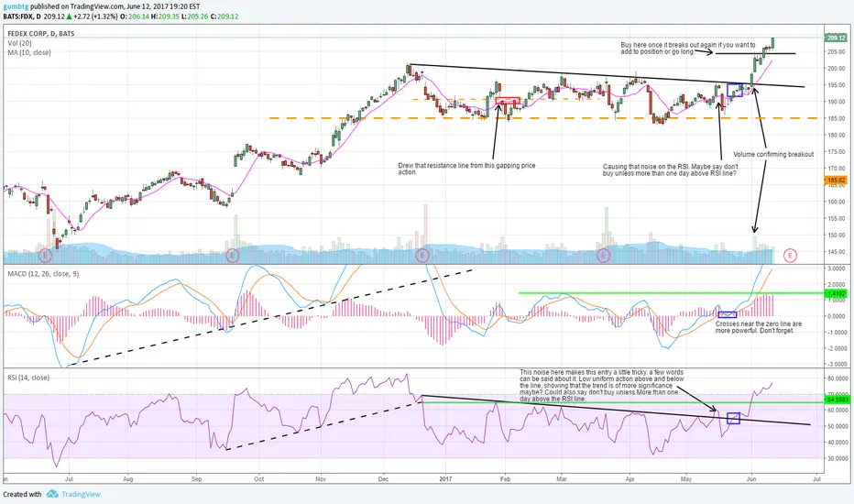Select the RSI (14, close) legend
Viewport: 854px width, 504px height.
click(28, 378)
